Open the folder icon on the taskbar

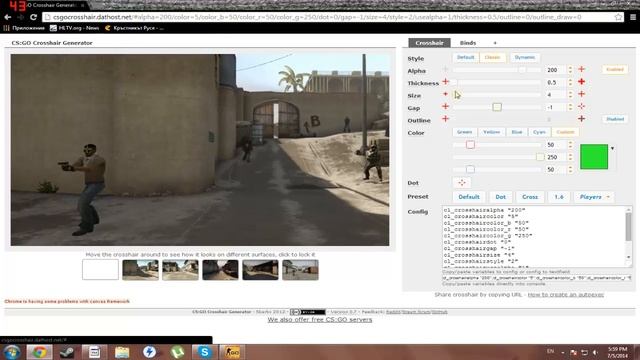pos(122,352)
